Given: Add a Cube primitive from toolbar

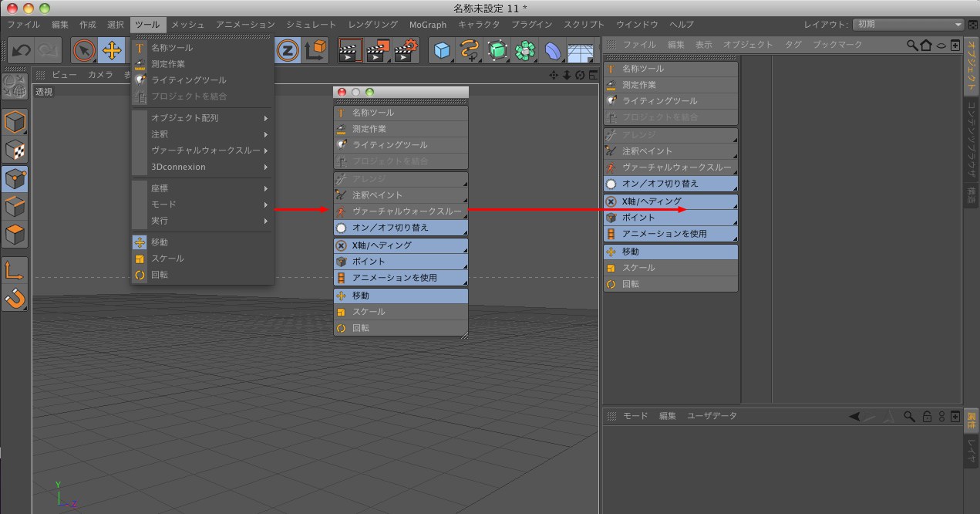Looking at the screenshot, I should coord(442,51).
